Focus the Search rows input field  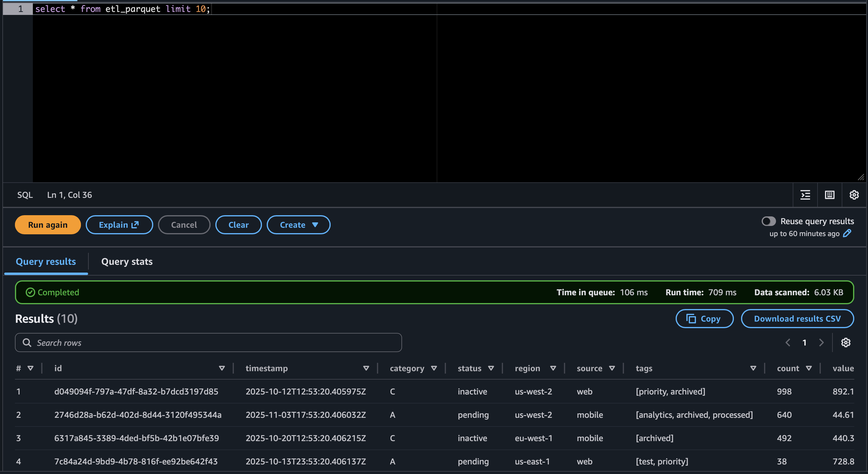pyautogui.click(x=208, y=342)
